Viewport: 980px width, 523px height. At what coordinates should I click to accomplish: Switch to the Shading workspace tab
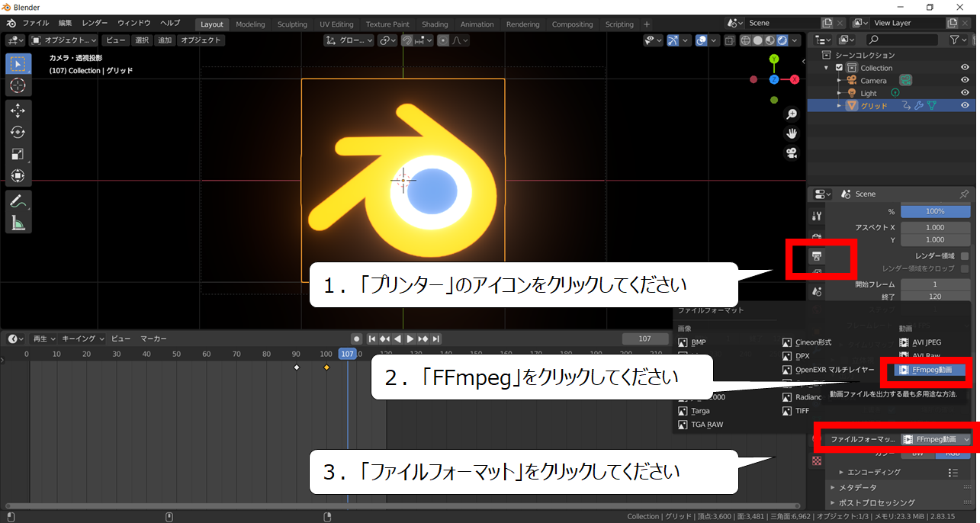click(x=435, y=24)
